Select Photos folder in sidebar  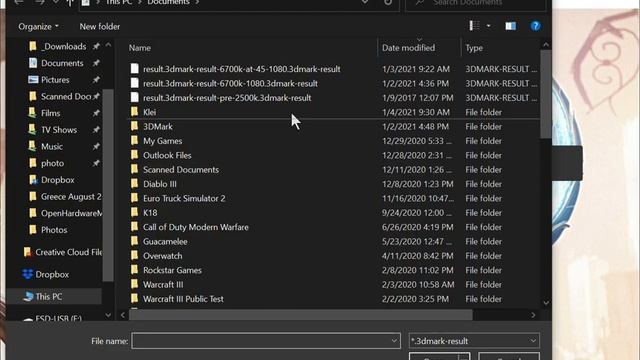pyautogui.click(x=54, y=230)
